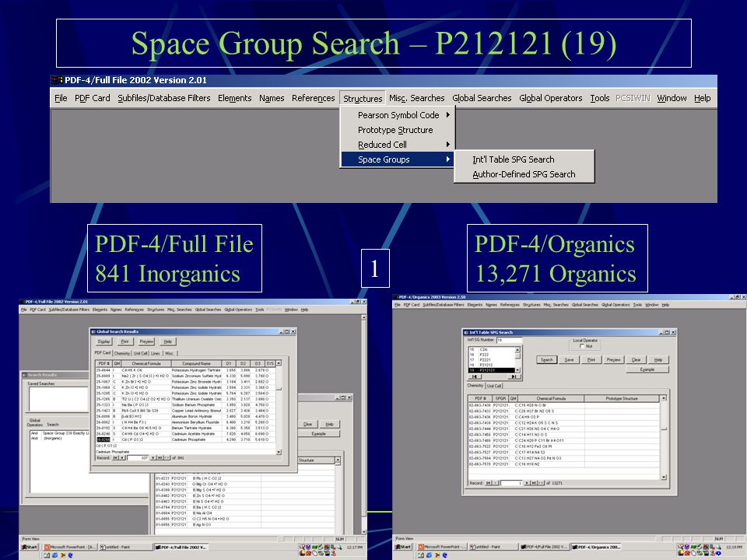Expand the Pearson Symbol Code submenu arrow
Viewport: 747px width, 560px height.
[448, 115]
